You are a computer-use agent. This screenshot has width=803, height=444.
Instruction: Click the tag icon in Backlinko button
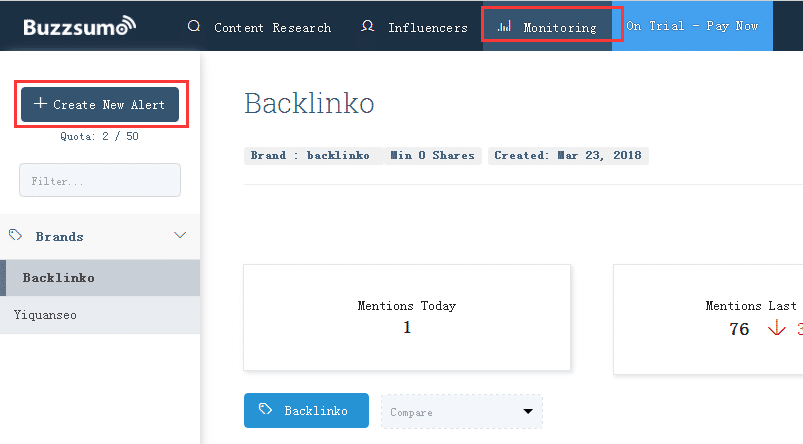[x=265, y=409]
